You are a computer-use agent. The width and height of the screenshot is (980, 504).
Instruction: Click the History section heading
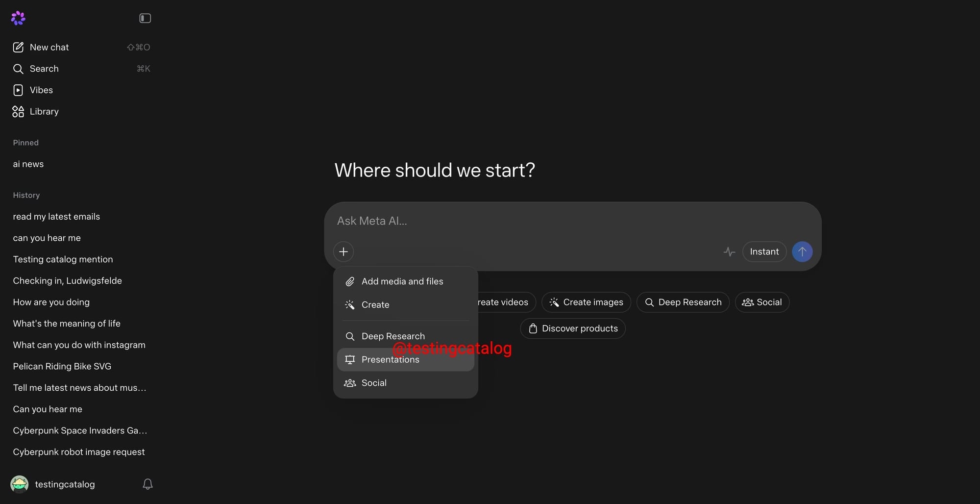pyautogui.click(x=26, y=195)
